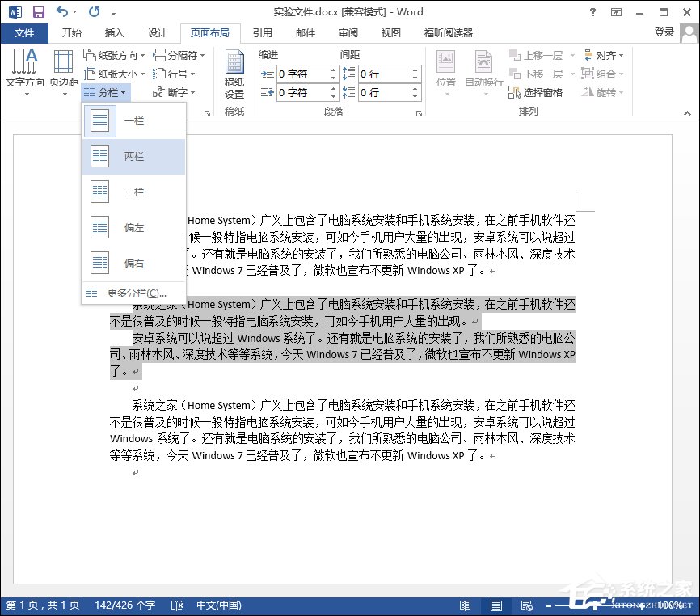Open 更多分栏 dialog from the menu
The width and height of the screenshot is (700, 616).
133,293
